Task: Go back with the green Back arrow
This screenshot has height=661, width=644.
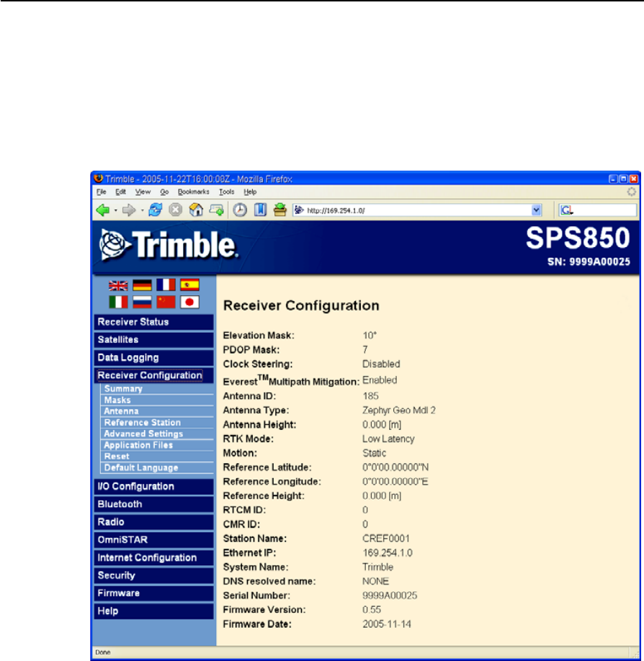Action: [103, 210]
